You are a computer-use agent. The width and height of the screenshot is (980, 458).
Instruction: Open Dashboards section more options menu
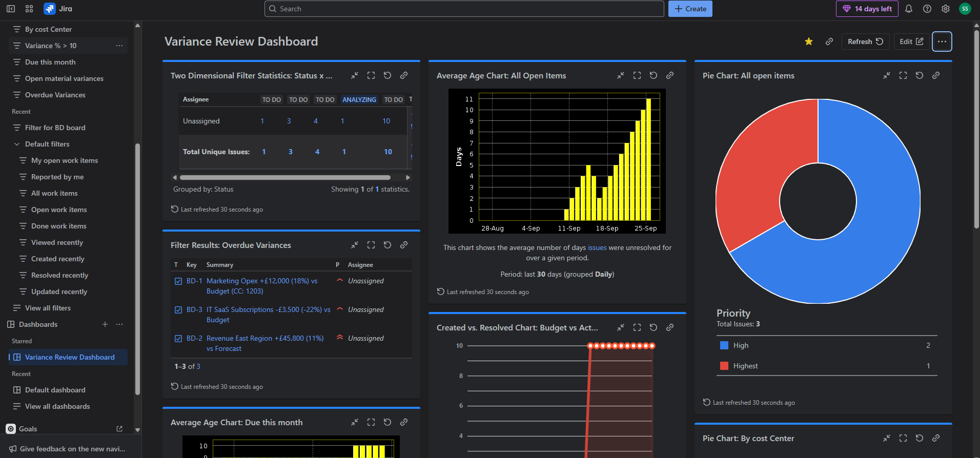(x=119, y=324)
